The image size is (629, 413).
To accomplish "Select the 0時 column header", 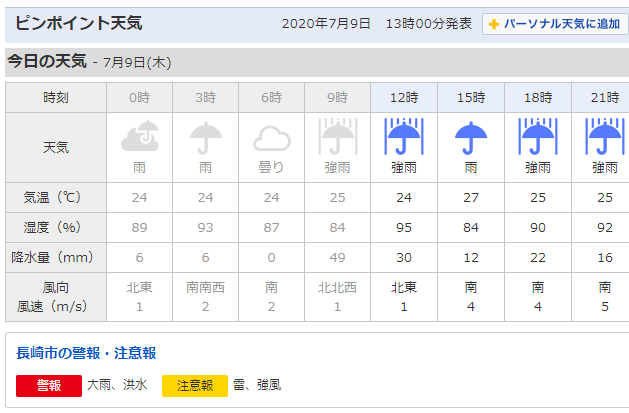I will (x=140, y=97).
